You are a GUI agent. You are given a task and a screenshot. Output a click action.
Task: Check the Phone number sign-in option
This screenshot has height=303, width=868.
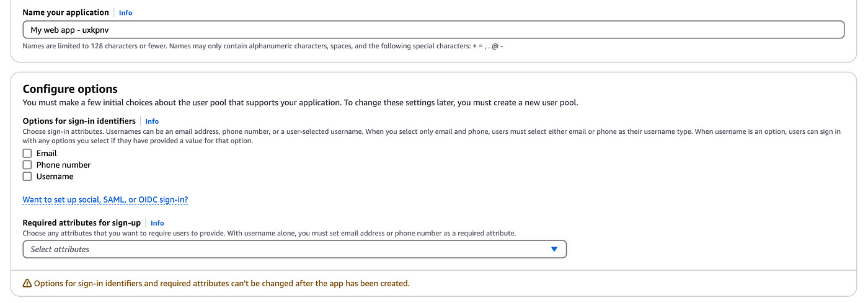click(27, 165)
